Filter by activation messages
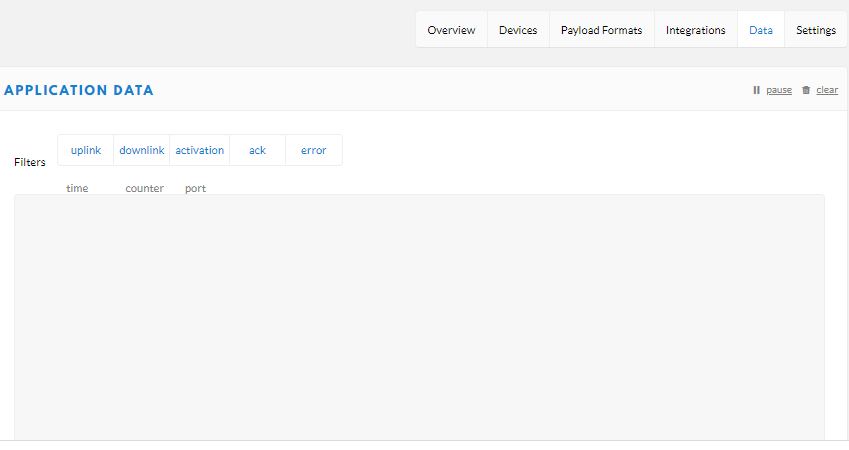The height and width of the screenshot is (450, 849). pos(199,150)
